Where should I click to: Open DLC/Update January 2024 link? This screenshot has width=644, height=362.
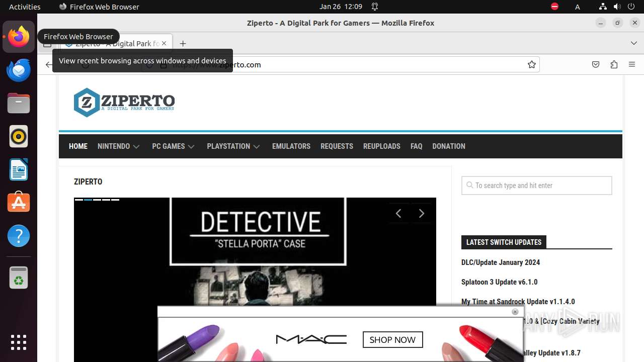(x=501, y=262)
